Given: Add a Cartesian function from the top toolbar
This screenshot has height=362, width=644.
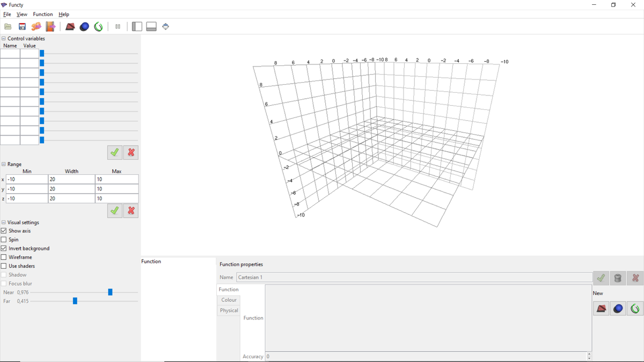Looking at the screenshot, I should coord(70,26).
